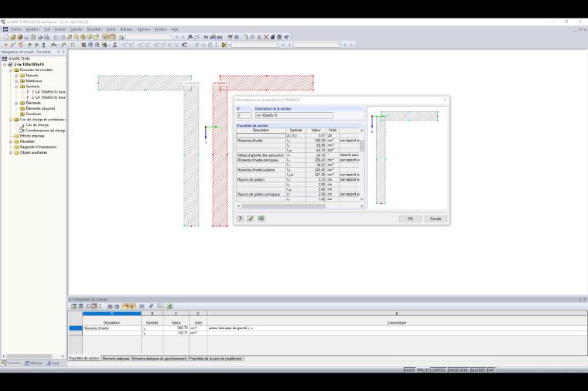Open the Modifier menu
Image resolution: width=588 pixels, height=391 pixels.
pyautogui.click(x=32, y=29)
